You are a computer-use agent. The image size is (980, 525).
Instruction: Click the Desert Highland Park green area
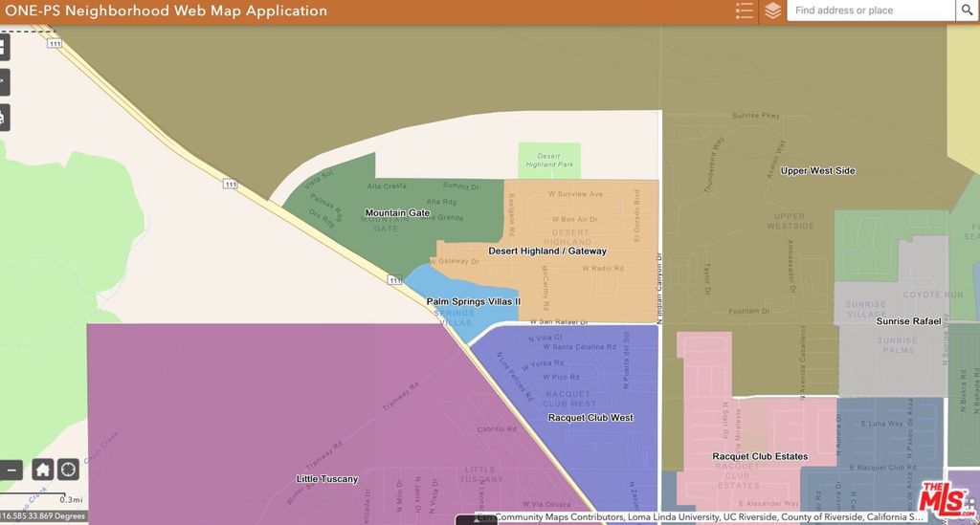(549, 160)
